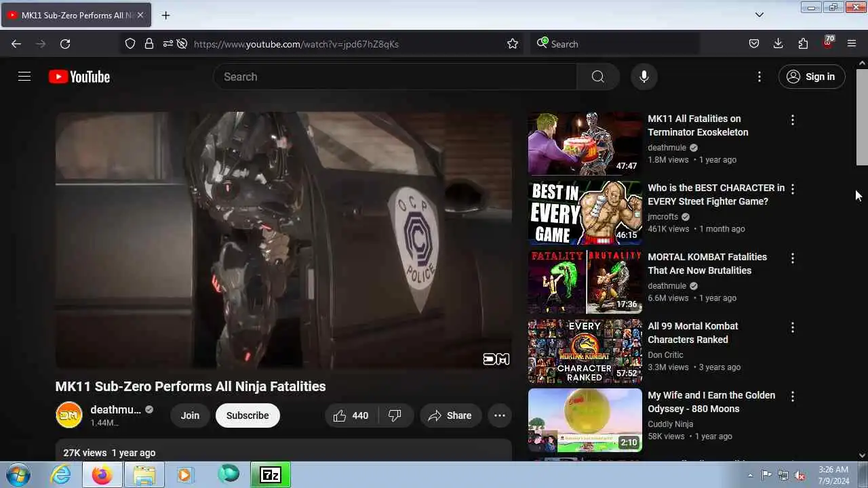
Task: Click the Sign in button
Action: click(x=812, y=77)
